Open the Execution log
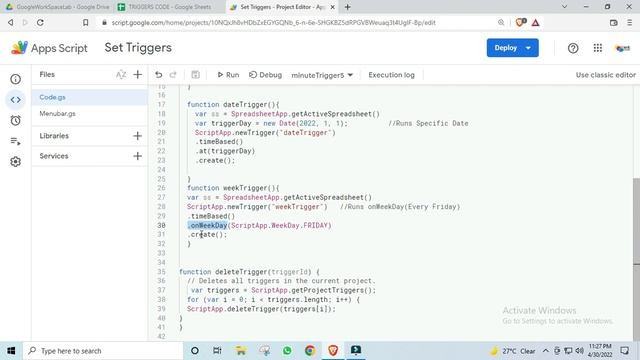The image size is (640, 360). coord(391,75)
